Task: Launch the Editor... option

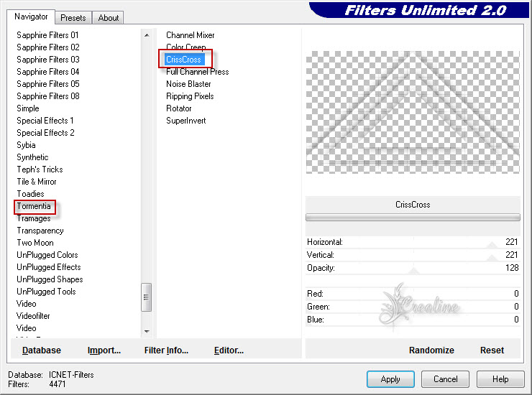Action: (x=229, y=350)
